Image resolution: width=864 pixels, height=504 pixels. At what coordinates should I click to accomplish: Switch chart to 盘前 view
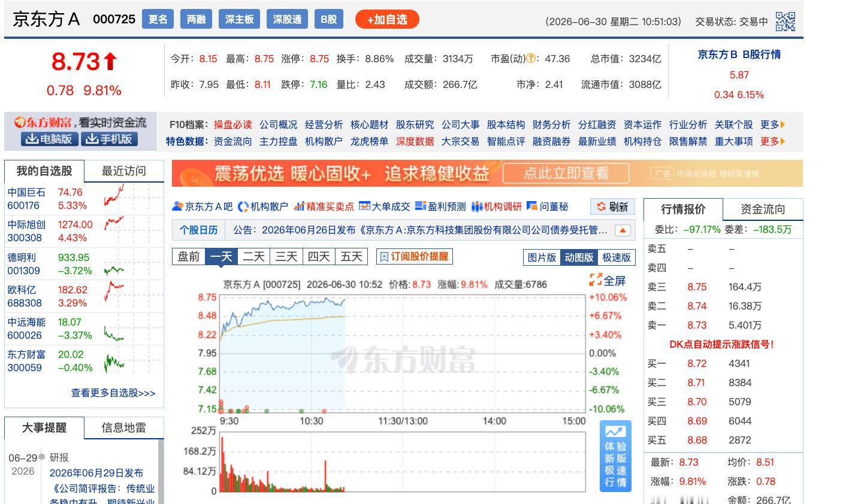pos(188,256)
